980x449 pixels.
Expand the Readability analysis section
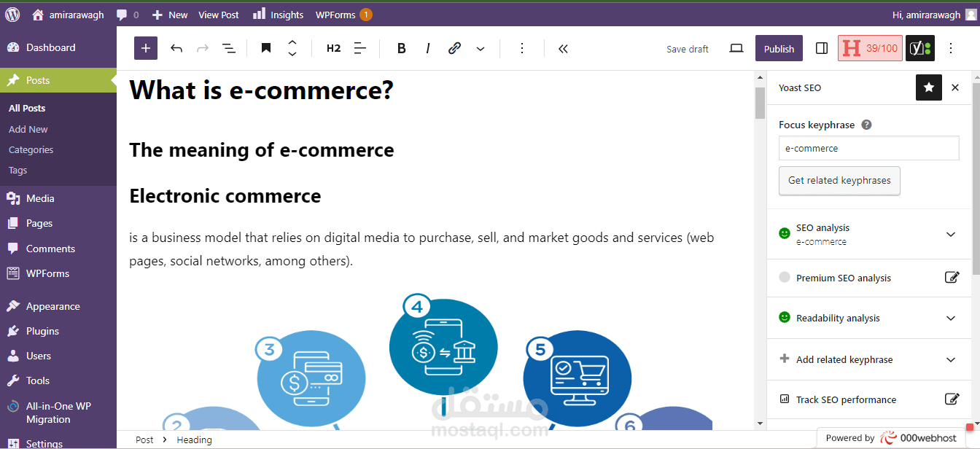(x=869, y=318)
